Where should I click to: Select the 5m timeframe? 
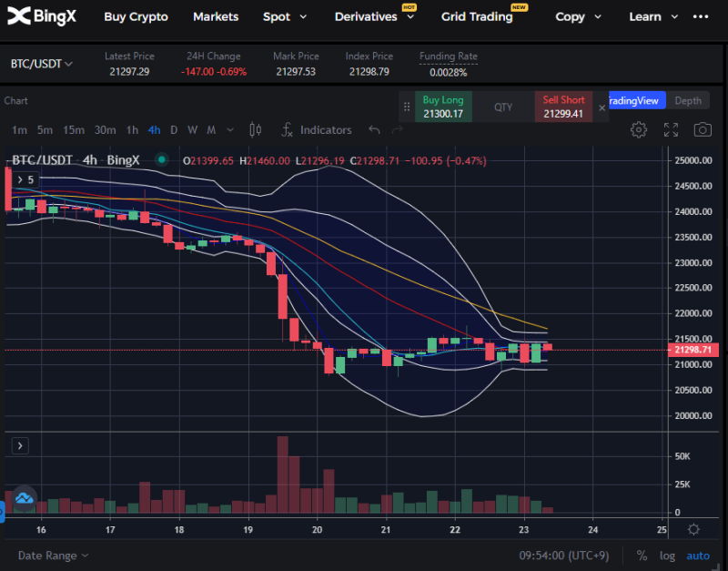tap(45, 129)
